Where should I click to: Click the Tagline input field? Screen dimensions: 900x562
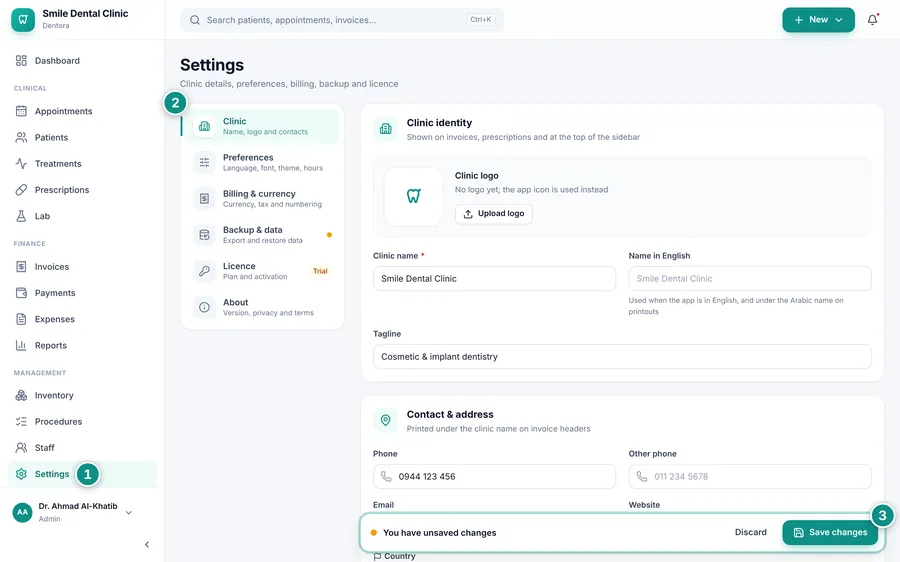pos(622,356)
